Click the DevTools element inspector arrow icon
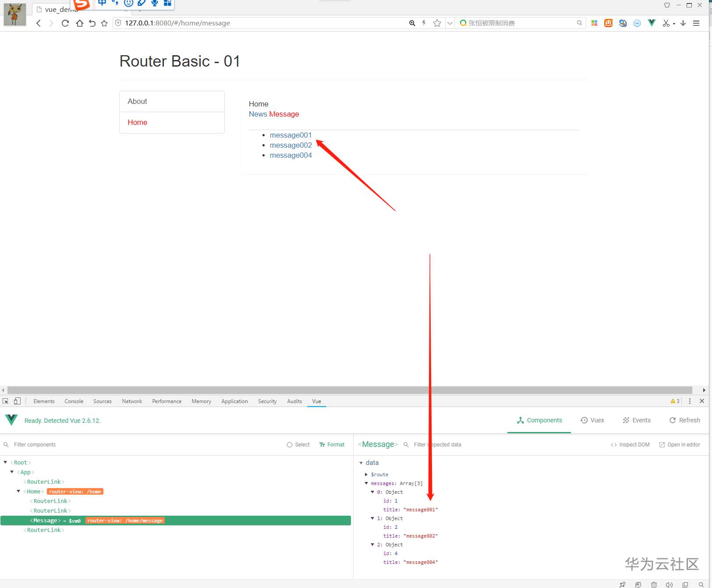The height and width of the screenshot is (588, 712). [6, 401]
